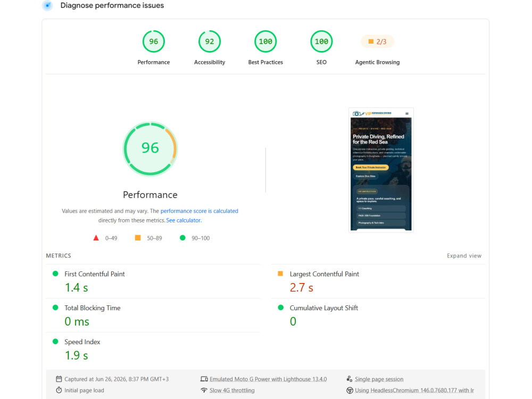Click the device icon by Emulated Moto G Power

tap(204, 379)
